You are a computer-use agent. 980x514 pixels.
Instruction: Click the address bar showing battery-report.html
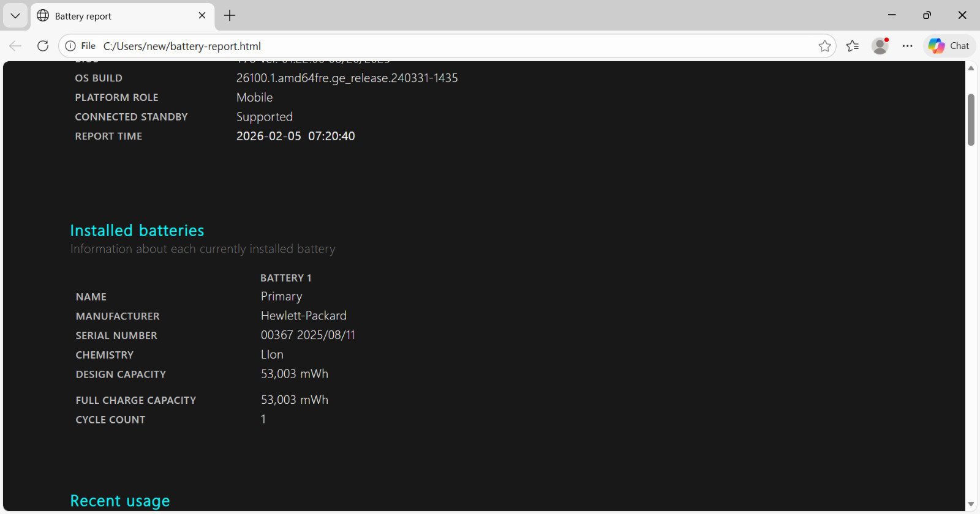coord(447,46)
